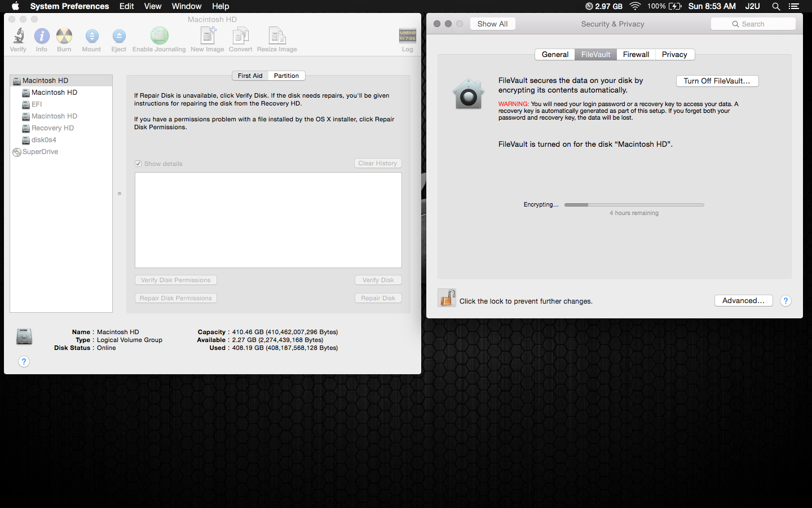Image resolution: width=812 pixels, height=508 pixels.
Task: Switch to the Firewall tab
Action: [x=636, y=55]
